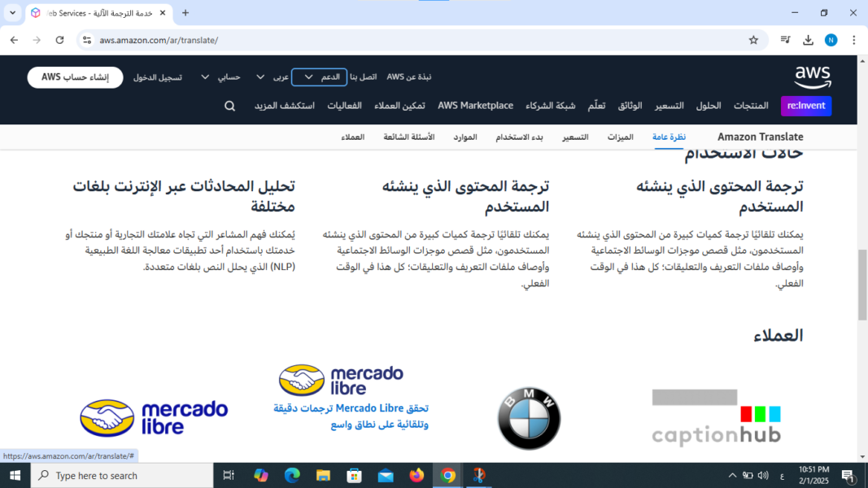Open notification center icon
Viewport: 868px width, 488px height.
click(848, 475)
